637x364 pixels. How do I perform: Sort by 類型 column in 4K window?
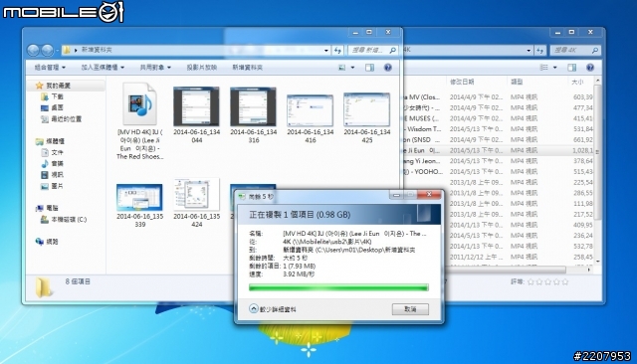click(536, 82)
